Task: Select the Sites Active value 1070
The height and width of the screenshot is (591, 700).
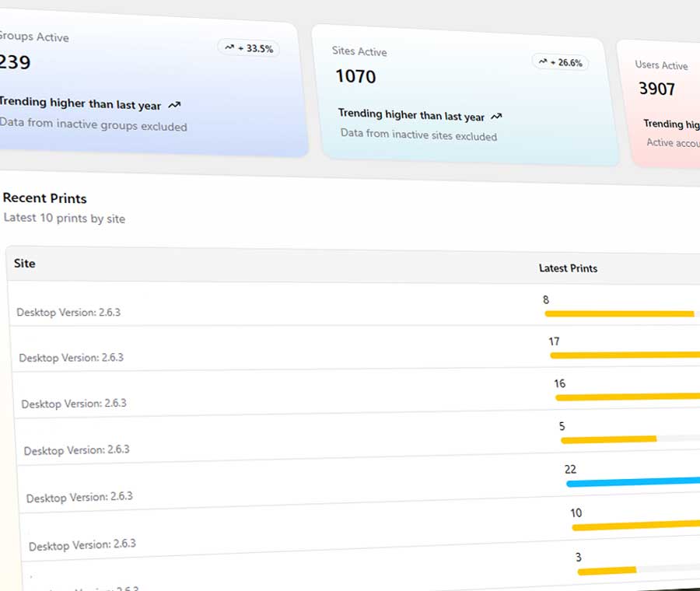Action: click(x=355, y=76)
